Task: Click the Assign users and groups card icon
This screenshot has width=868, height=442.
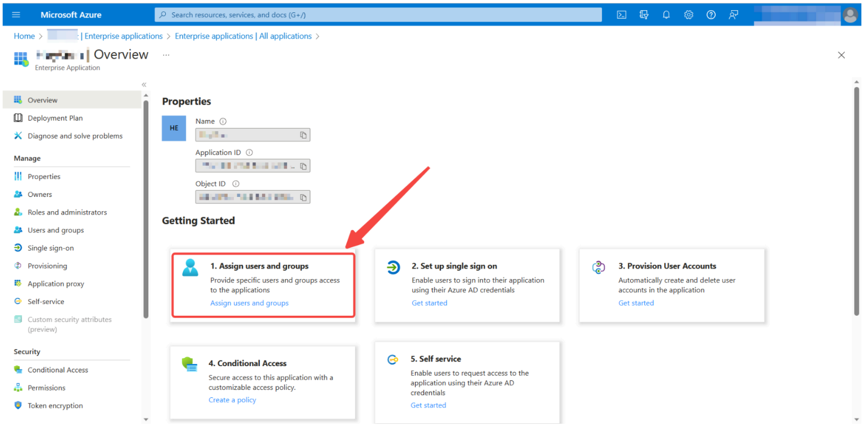Action: click(x=190, y=267)
